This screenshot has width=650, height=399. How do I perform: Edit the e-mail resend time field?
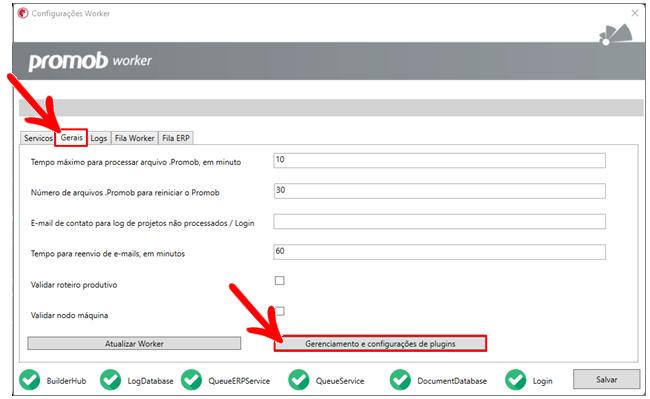pos(439,252)
